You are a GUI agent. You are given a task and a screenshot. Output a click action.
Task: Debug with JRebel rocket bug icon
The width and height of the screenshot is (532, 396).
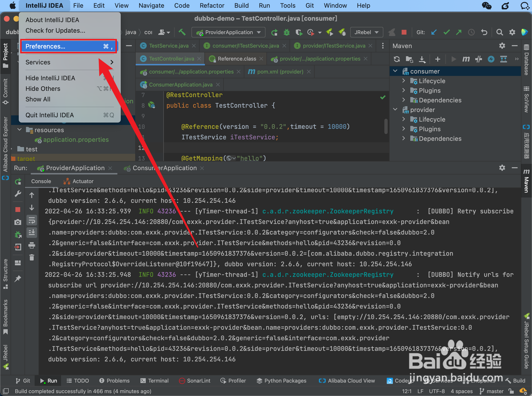click(342, 32)
